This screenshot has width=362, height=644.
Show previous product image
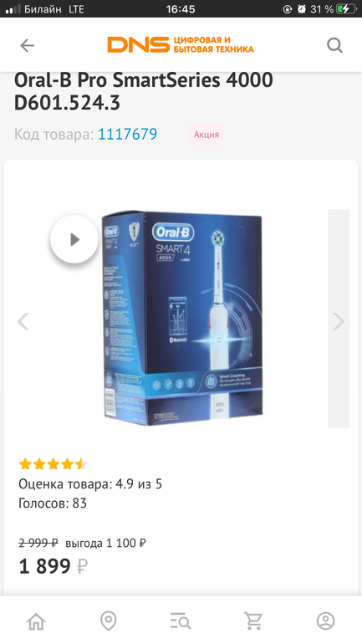pos(23,322)
